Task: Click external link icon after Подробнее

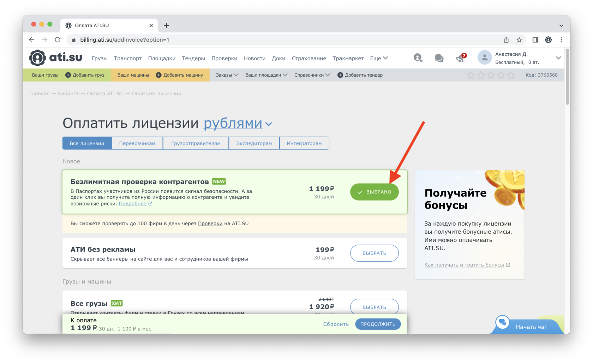Action: click(150, 204)
